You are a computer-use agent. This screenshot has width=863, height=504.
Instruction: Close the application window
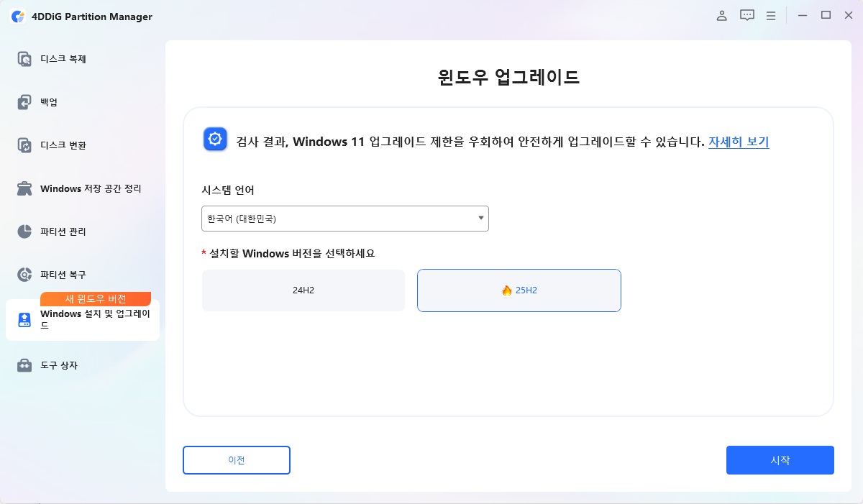[x=849, y=15]
